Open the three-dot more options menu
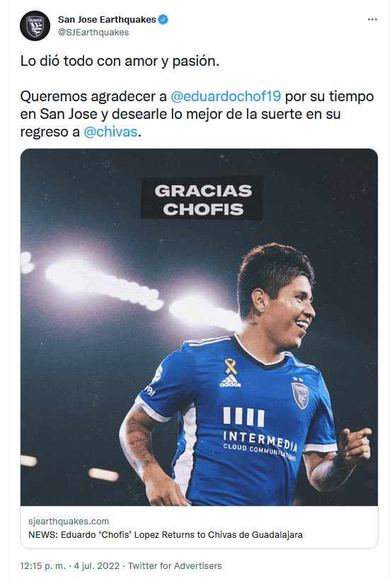This screenshot has height=581, width=392. pyautogui.click(x=372, y=19)
